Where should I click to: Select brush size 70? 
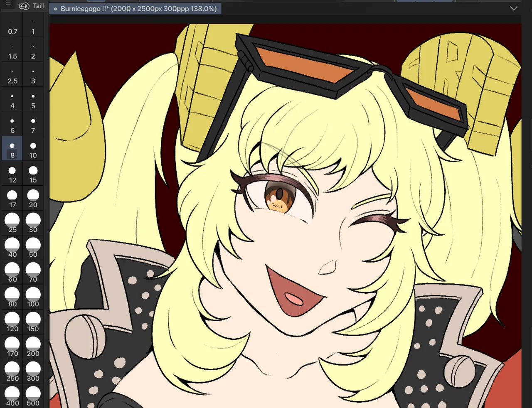[x=33, y=273]
